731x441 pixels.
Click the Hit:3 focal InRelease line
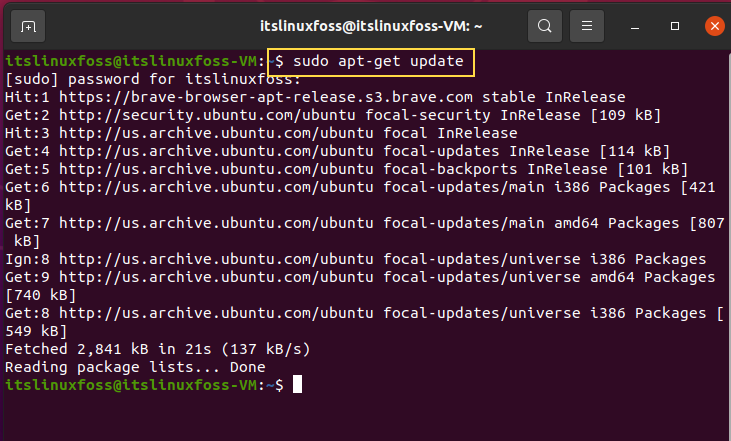(x=261, y=133)
